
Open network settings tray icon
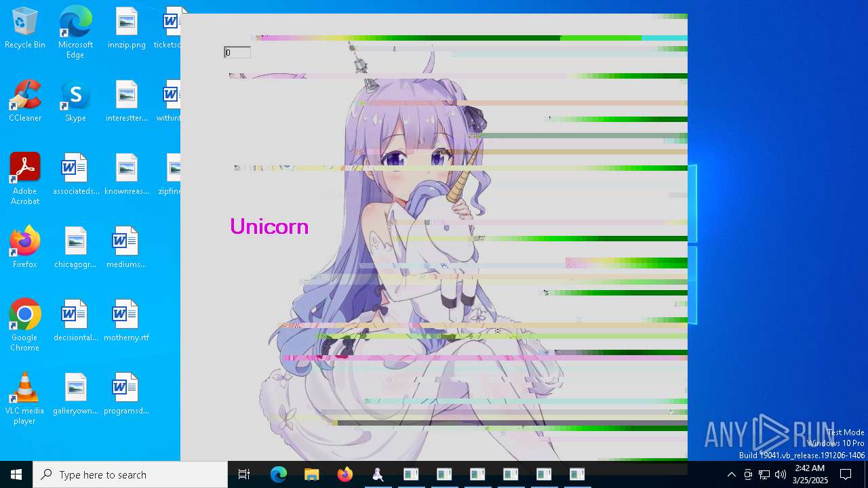764,474
